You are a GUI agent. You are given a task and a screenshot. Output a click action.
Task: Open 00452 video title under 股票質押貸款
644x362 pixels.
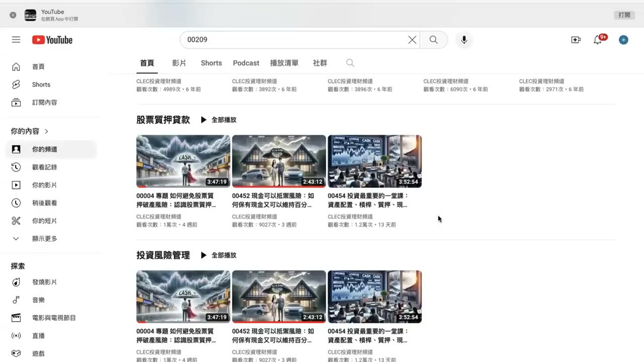pos(273,201)
